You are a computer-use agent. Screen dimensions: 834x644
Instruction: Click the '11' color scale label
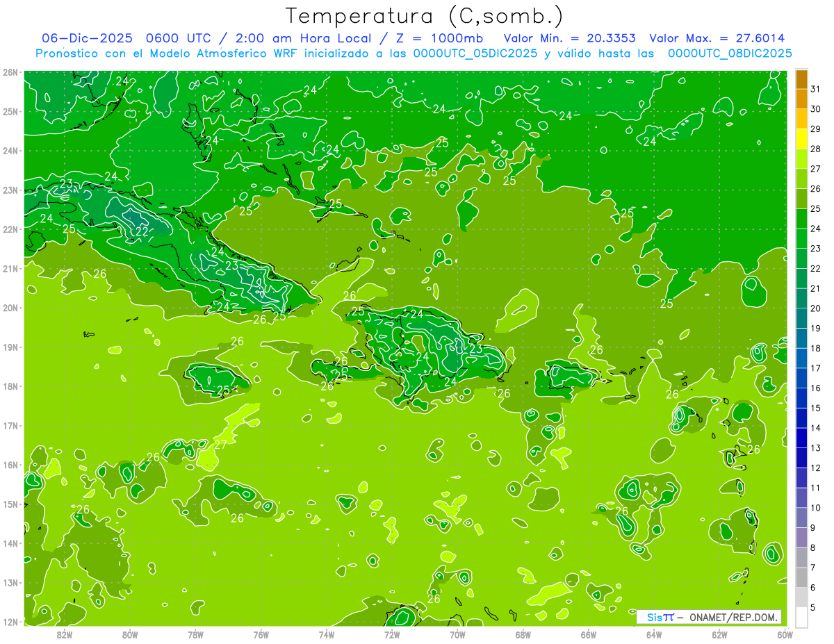[815, 488]
